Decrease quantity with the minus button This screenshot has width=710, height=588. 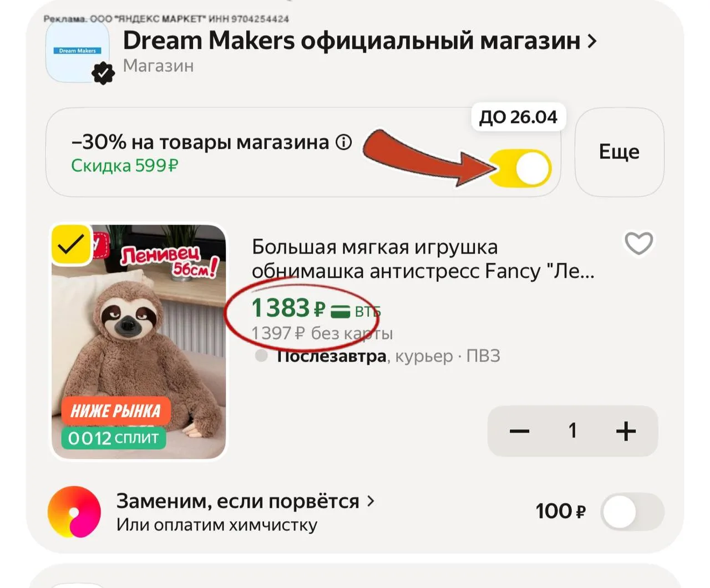point(519,431)
